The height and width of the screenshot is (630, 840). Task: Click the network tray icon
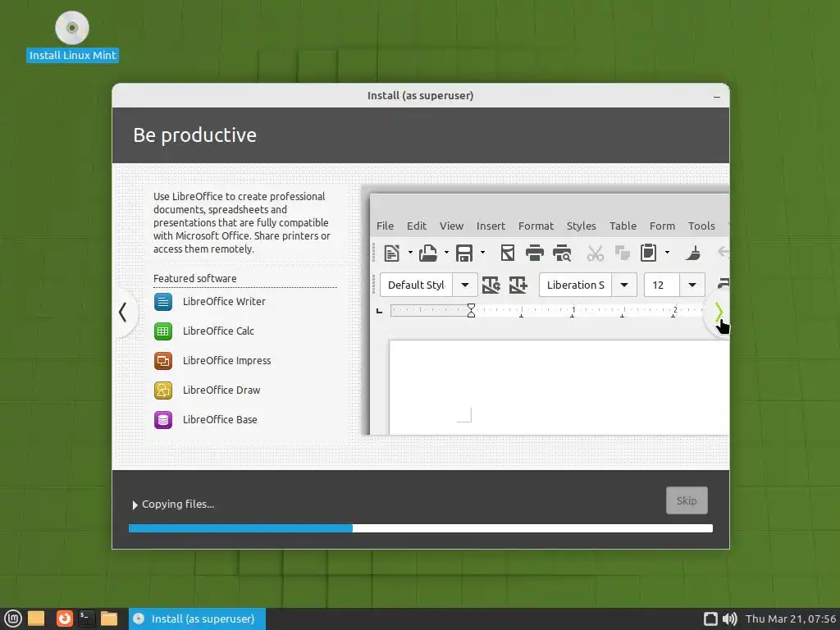710,619
